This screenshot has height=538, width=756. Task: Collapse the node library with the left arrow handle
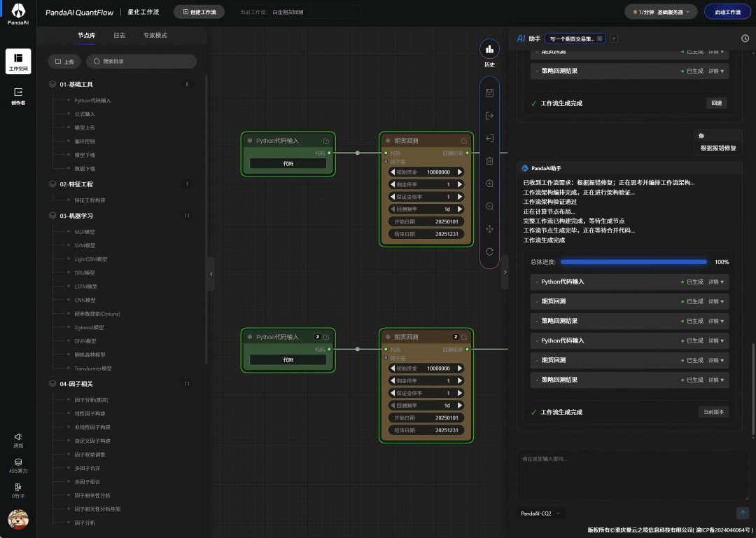tap(211, 274)
